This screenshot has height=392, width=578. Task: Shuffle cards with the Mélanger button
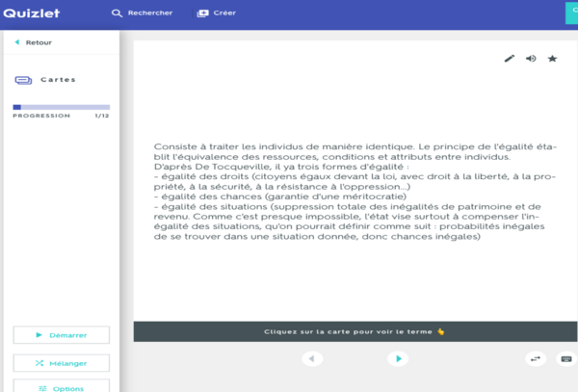click(x=61, y=363)
